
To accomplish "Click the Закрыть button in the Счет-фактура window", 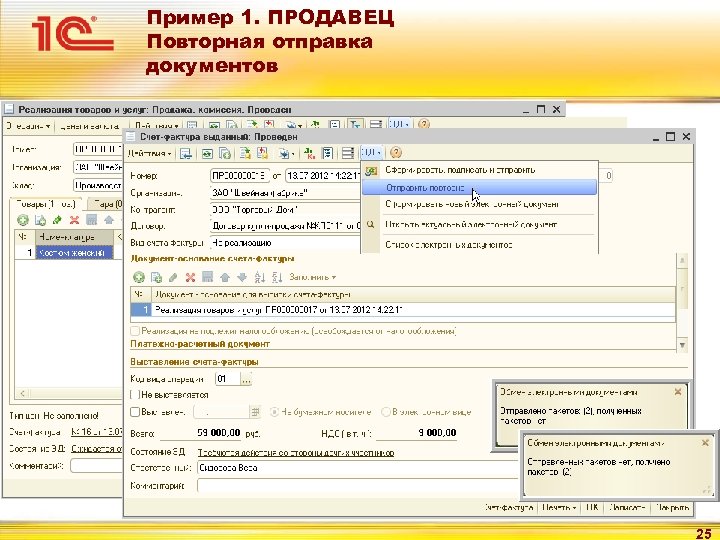I will coord(672,507).
